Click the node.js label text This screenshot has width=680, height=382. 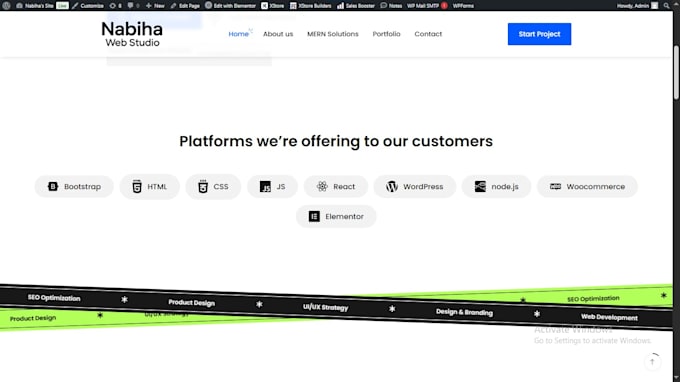[x=505, y=186]
